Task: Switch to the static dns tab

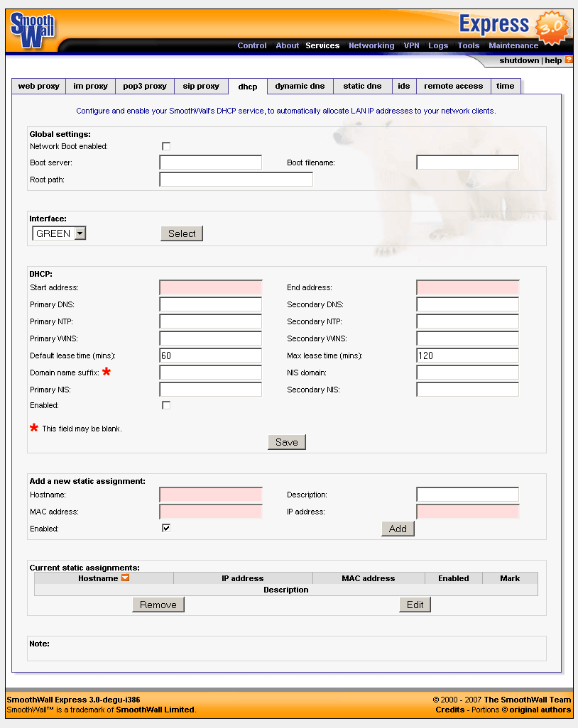Action: click(x=362, y=86)
